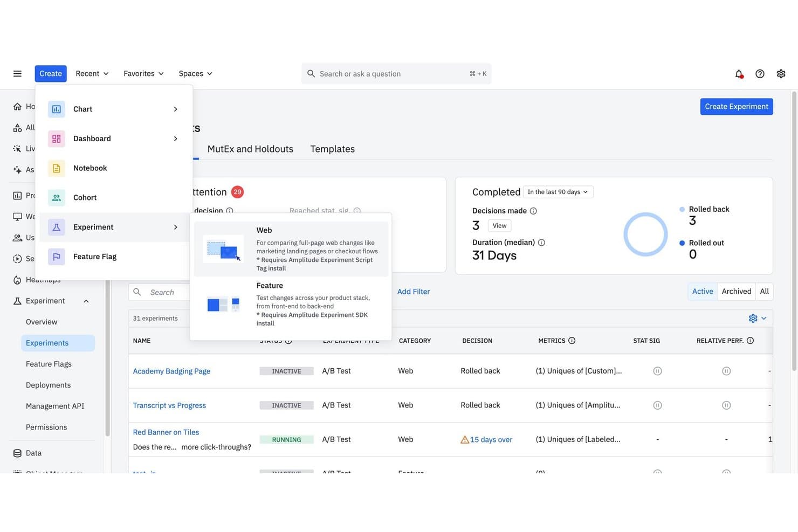Open the Academy Badging Page experiment link
This screenshot has height=532, width=798.
pyautogui.click(x=171, y=371)
